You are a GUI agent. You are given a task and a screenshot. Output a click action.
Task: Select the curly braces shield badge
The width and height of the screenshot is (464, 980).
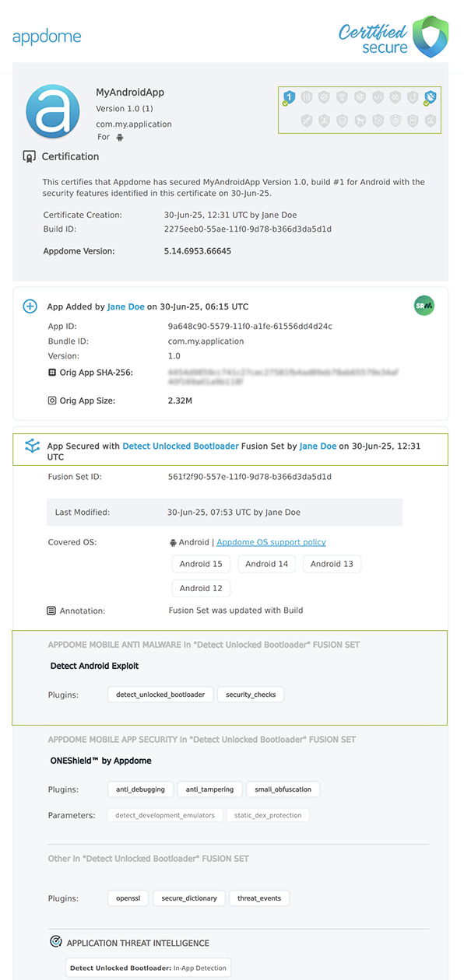[x=307, y=96]
